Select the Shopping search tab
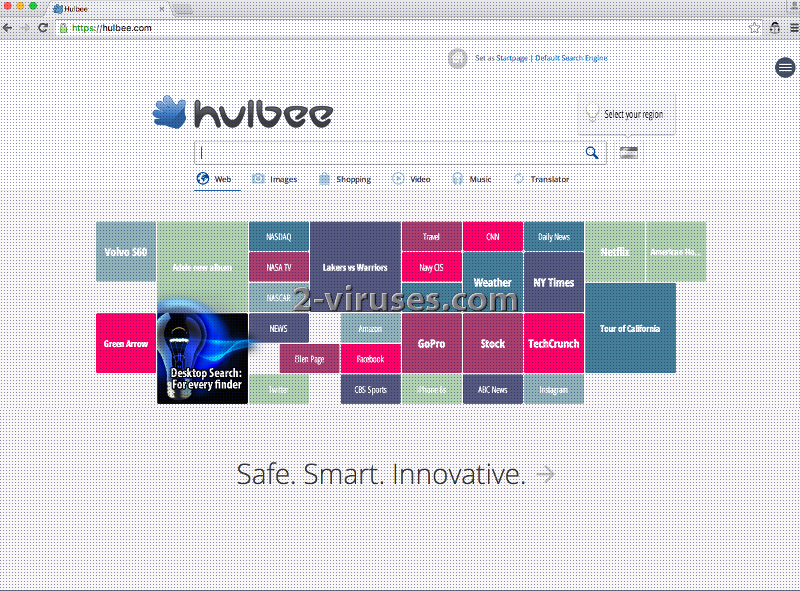This screenshot has height=591, width=800. pyautogui.click(x=344, y=179)
